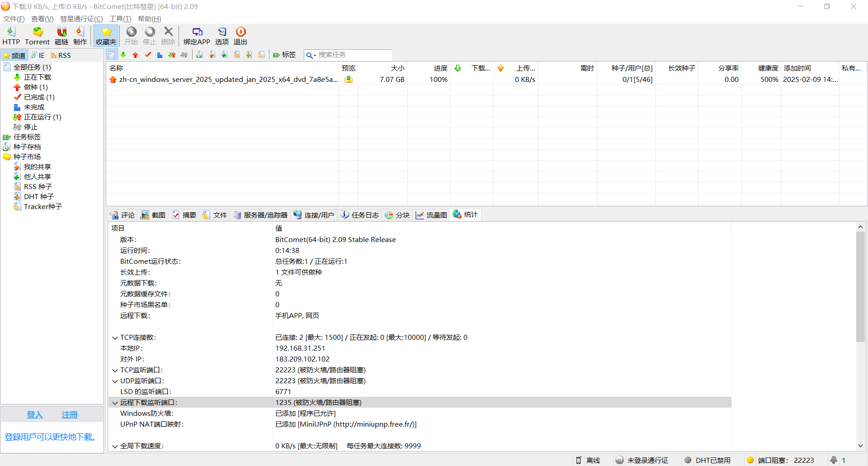
Task: Open the options (选项) toolbar icon
Action: pos(222,36)
